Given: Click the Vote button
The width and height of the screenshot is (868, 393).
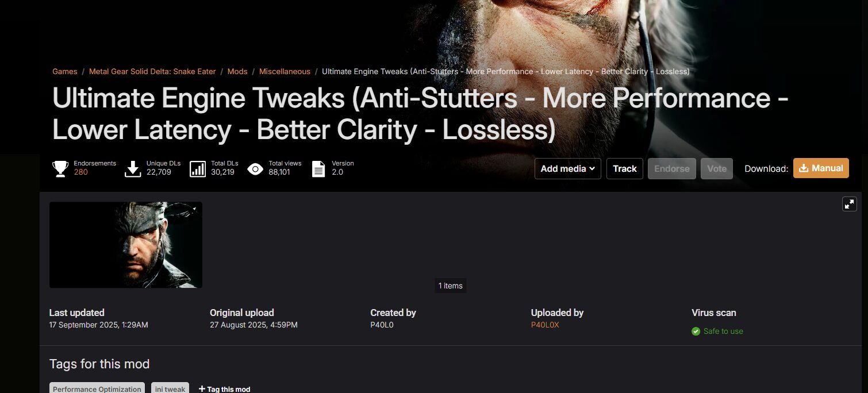Looking at the screenshot, I should [717, 168].
